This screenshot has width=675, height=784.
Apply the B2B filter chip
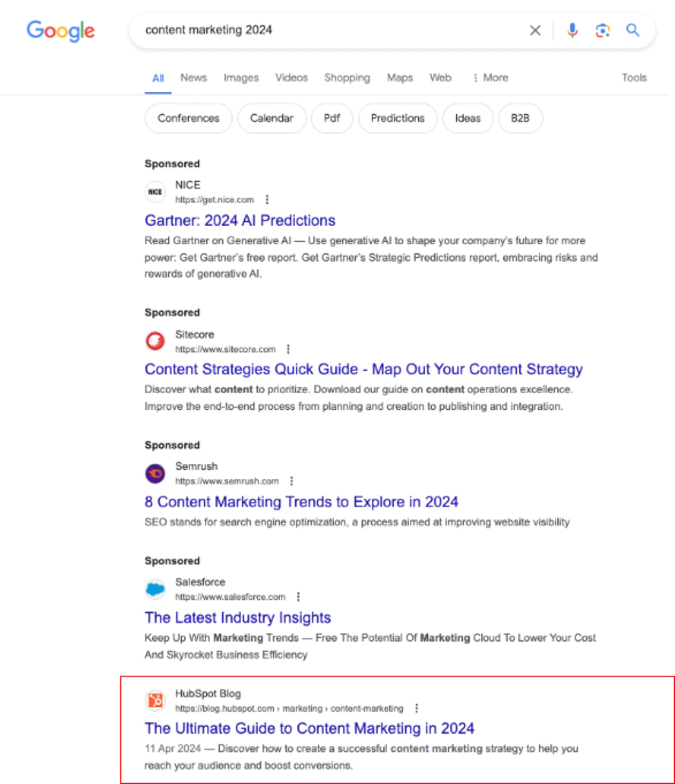[520, 118]
